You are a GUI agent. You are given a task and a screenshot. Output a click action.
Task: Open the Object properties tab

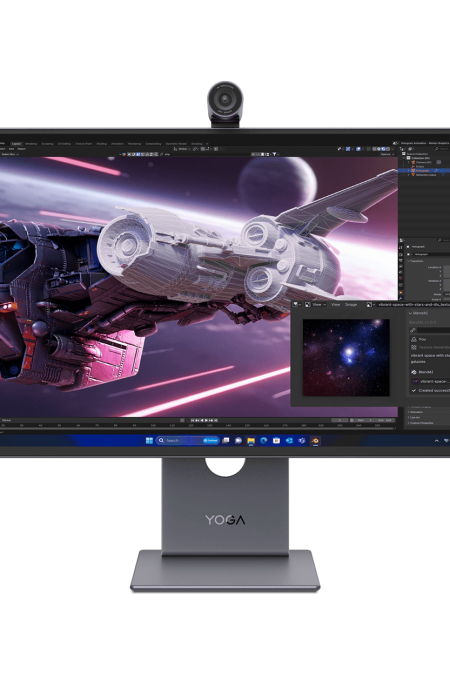[401, 292]
